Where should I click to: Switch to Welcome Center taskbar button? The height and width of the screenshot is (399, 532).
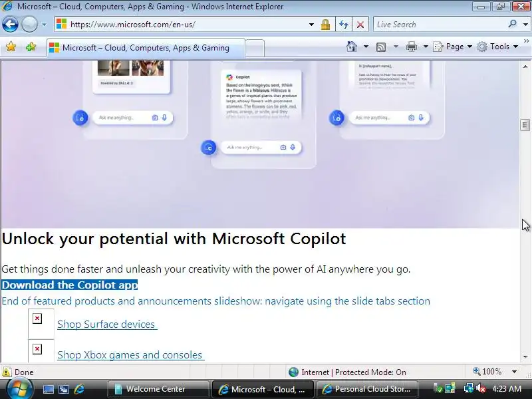pos(158,389)
